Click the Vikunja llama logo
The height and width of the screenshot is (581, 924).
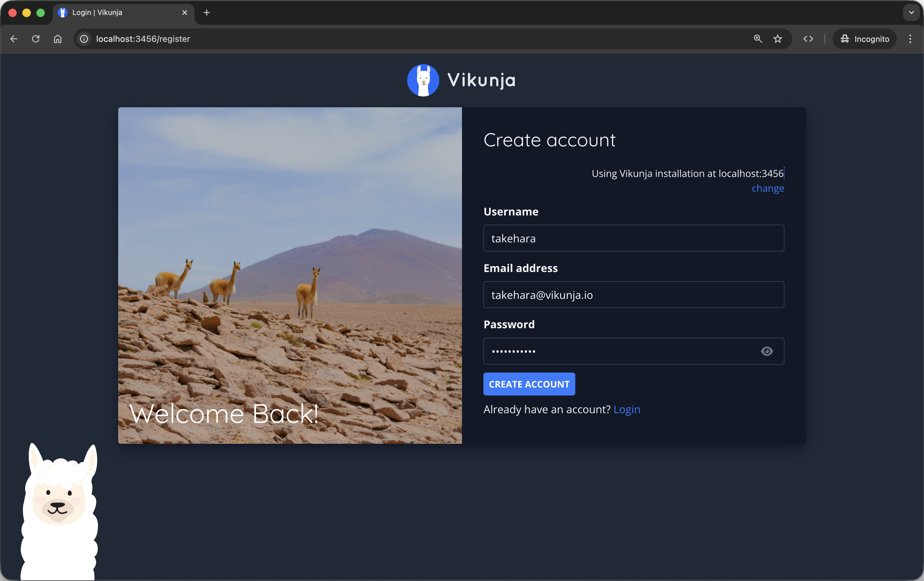pyautogui.click(x=423, y=80)
